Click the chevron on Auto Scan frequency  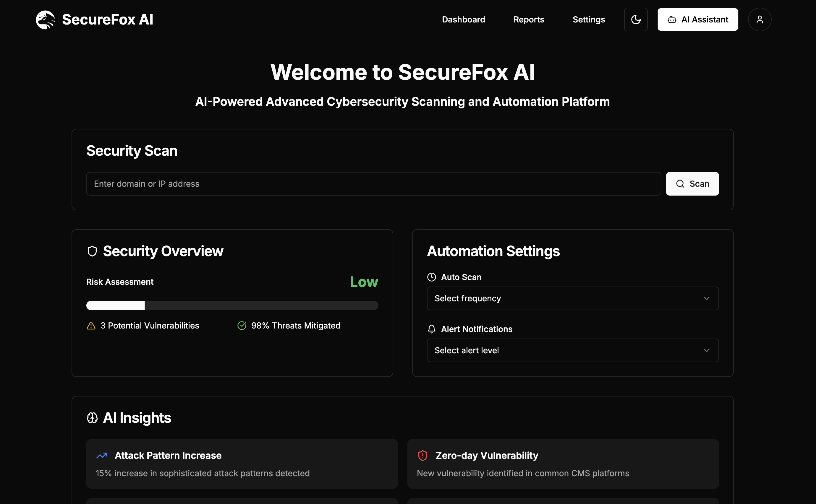pos(706,298)
